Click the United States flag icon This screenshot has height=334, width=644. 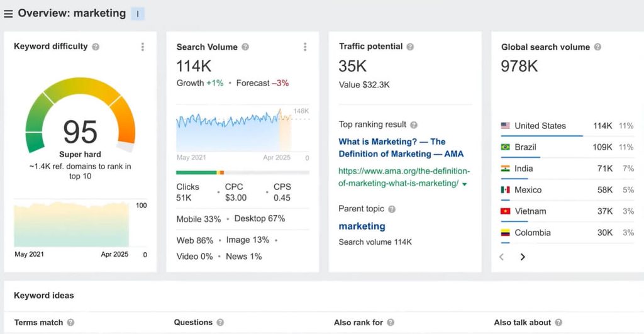pyautogui.click(x=505, y=126)
